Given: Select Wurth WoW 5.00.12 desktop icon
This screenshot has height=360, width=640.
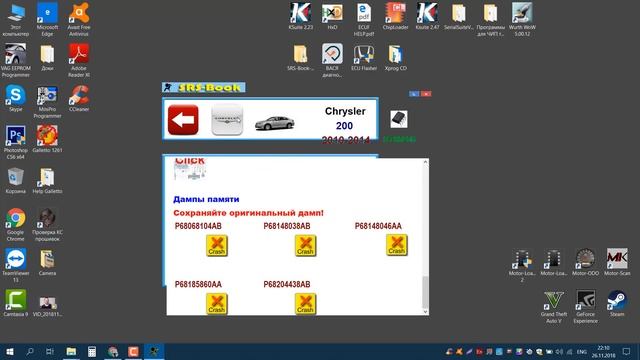Looking at the screenshot, I should pyautogui.click(x=522, y=19).
